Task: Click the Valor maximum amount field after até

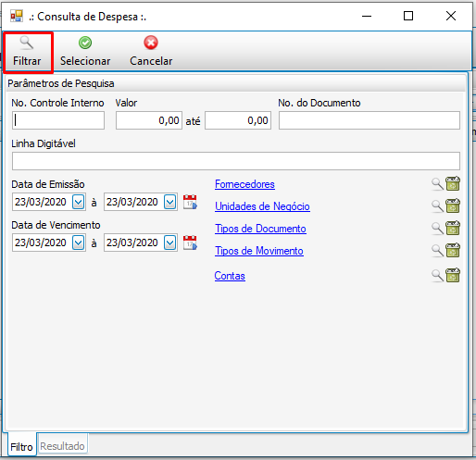Action: pos(238,120)
